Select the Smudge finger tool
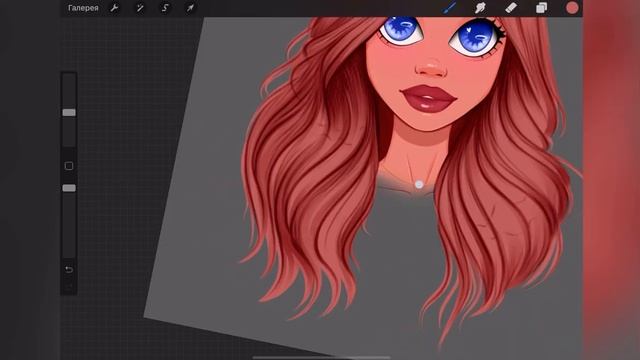The width and height of the screenshot is (640, 360). coord(480,8)
